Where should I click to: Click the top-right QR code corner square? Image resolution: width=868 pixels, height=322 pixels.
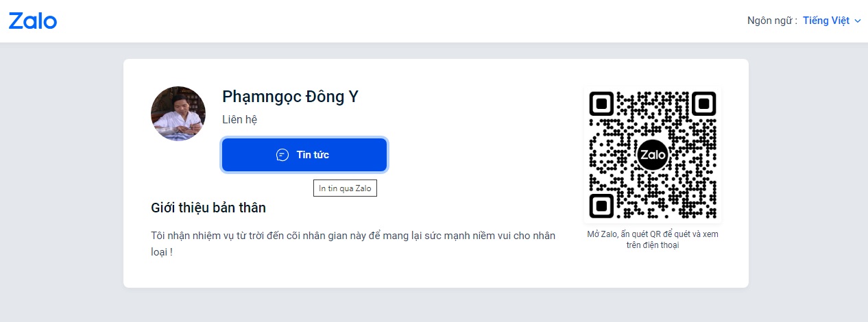[703, 103]
